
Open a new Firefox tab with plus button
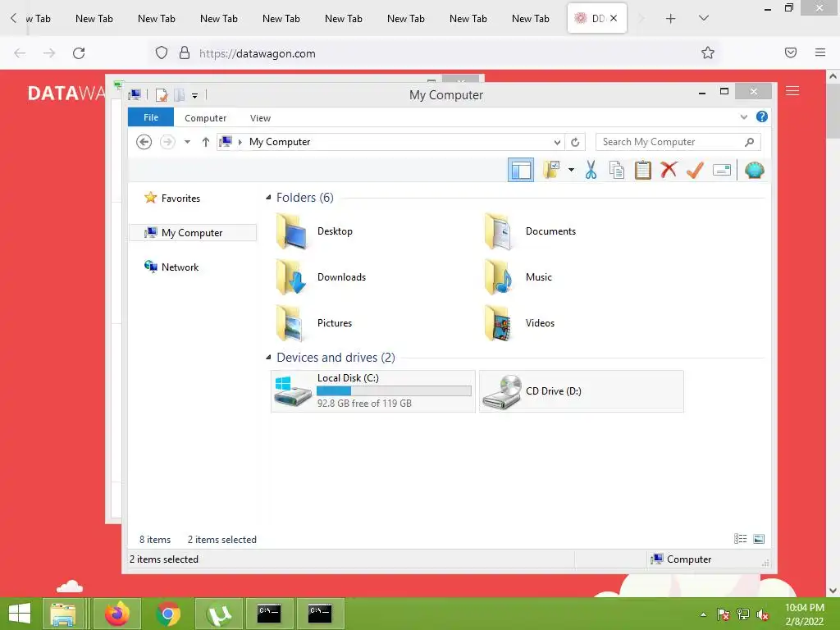(x=670, y=19)
